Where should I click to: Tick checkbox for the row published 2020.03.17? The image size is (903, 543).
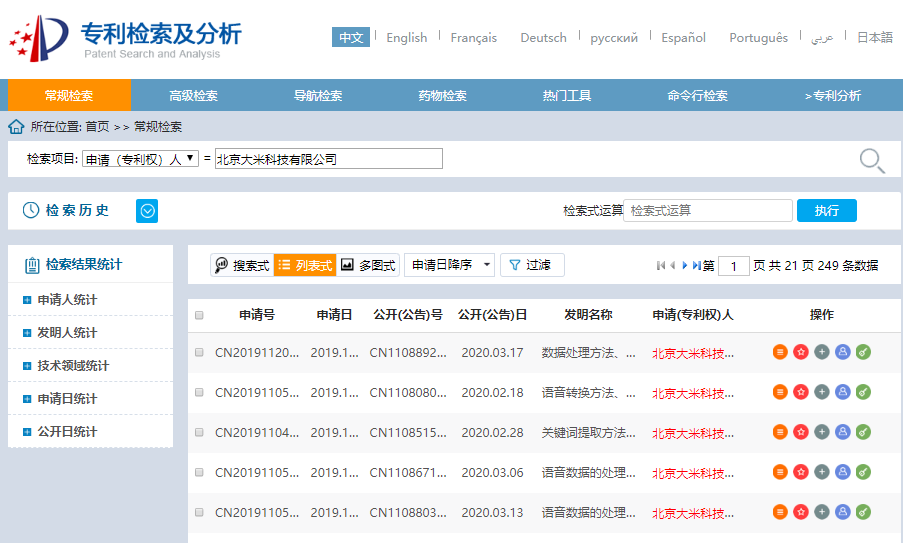199,352
